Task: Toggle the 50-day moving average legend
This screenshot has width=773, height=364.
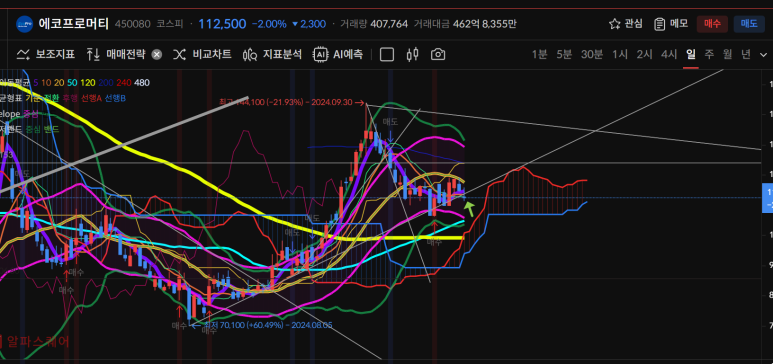Action: pyautogui.click(x=72, y=83)
